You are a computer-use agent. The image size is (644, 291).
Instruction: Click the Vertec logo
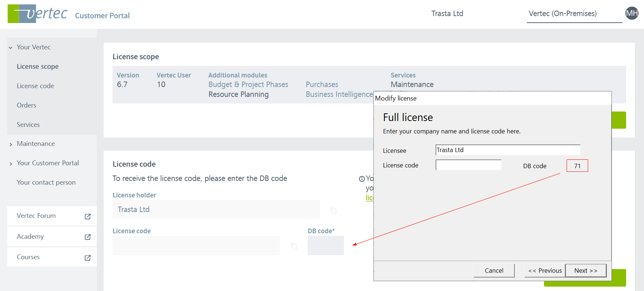point(38,14)
